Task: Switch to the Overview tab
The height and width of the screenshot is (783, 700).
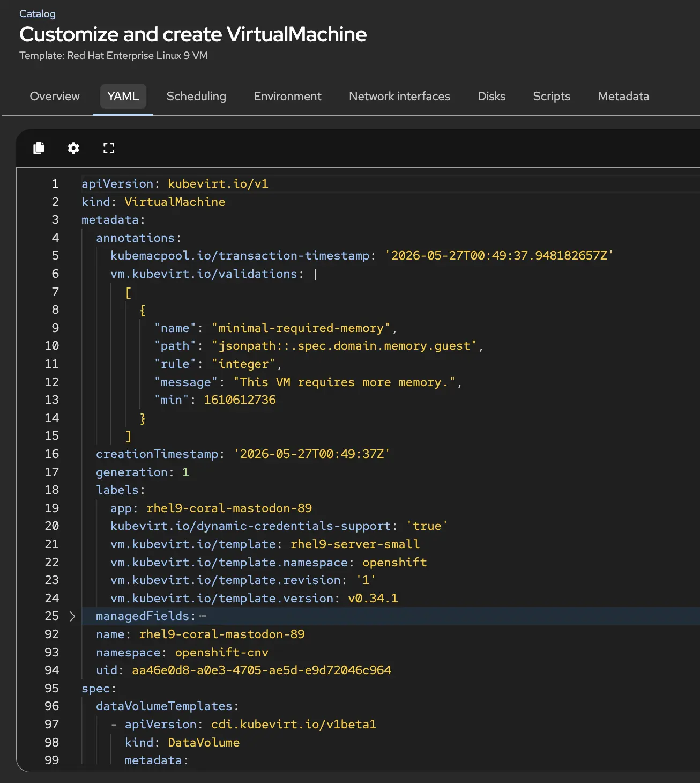Action: 55,97
